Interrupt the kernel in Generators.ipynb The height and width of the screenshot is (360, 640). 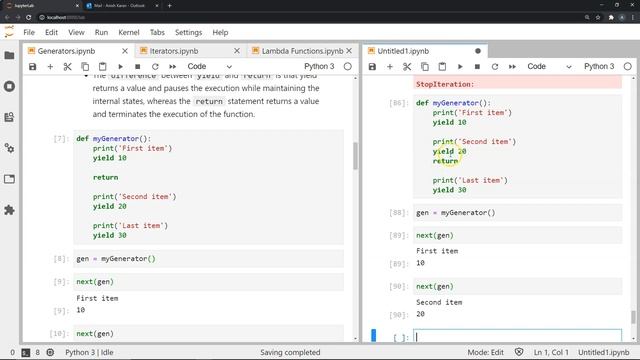coord(138,67)
